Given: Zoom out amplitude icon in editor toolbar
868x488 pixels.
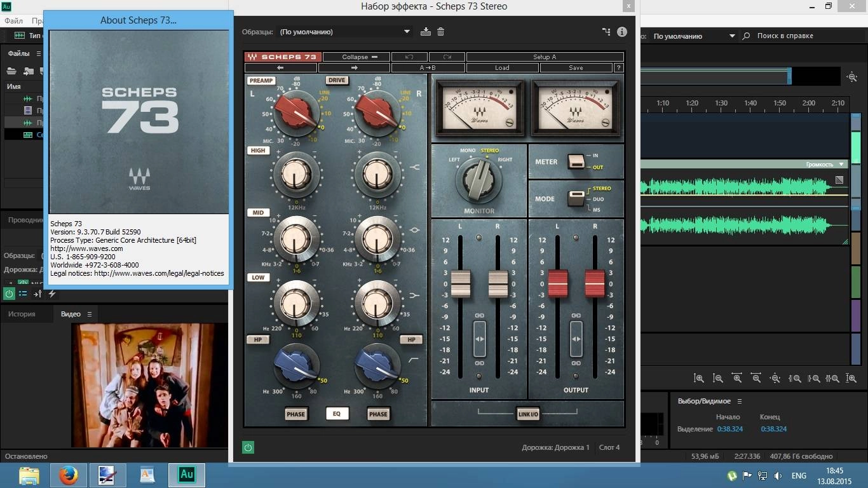Looking at the screenshot, I should pos(718,378).
